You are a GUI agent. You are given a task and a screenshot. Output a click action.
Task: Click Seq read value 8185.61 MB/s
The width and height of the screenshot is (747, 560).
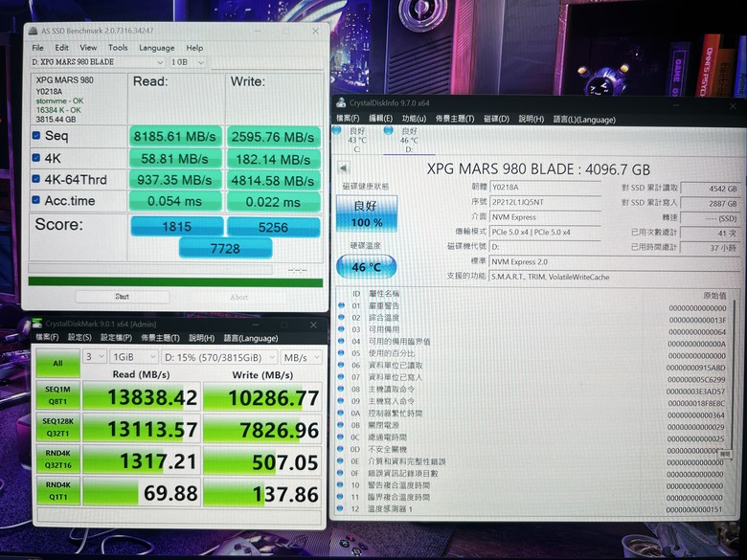175,137
